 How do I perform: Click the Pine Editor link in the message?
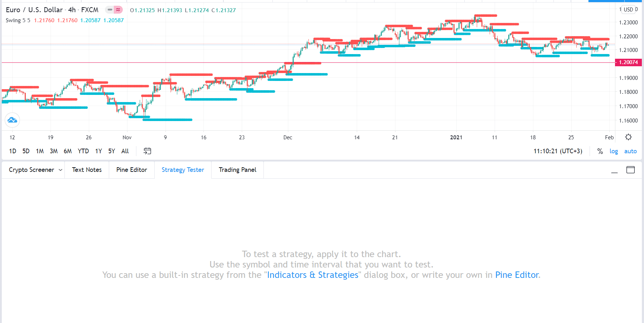[x=517, y=275]
